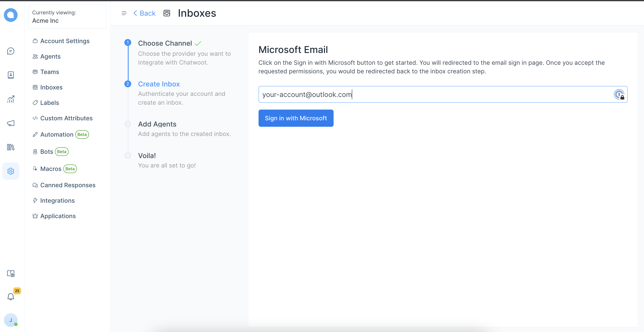Click Sign in with Microsoft button
The width and height of the screenshot is (644, 332).
(296, 118)
